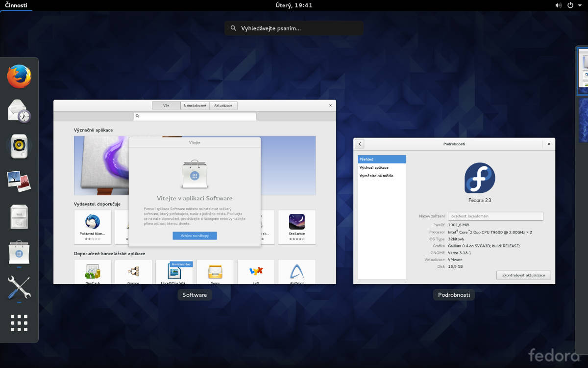This screenshot has height=368, width=588.
Task: Click the Fedora logo in the Podrobnosti window
Action: coord(480,178)
